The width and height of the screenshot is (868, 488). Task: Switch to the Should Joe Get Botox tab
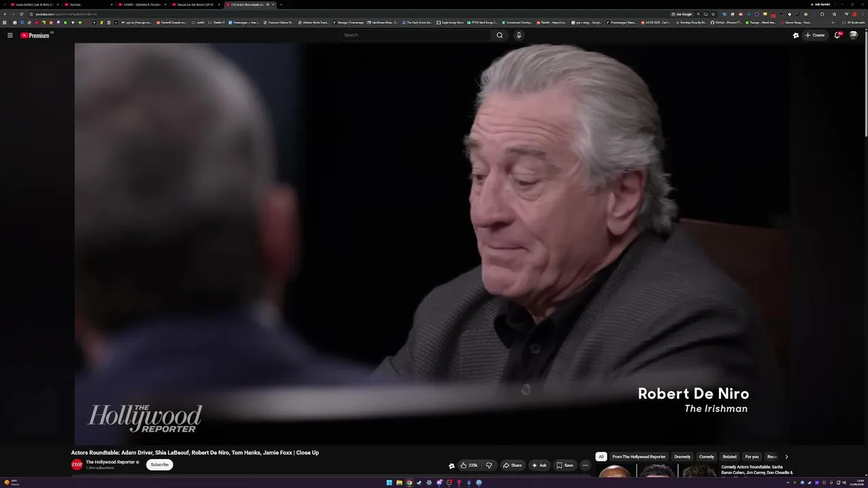point(196,5)
